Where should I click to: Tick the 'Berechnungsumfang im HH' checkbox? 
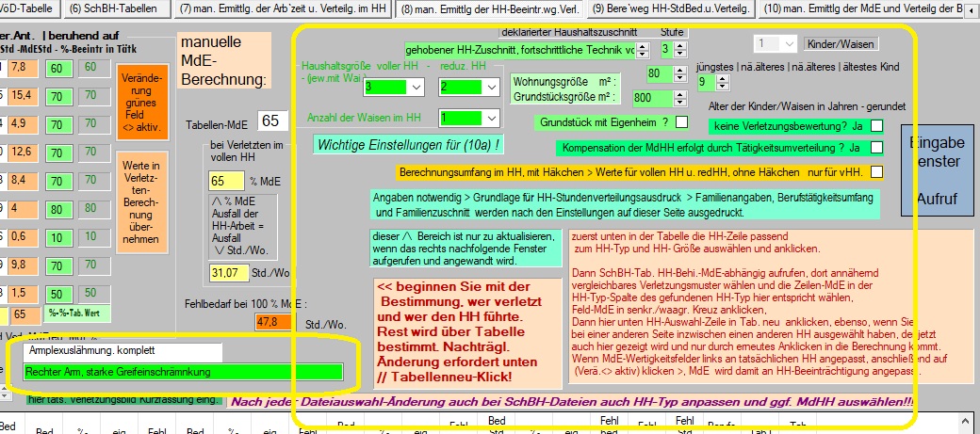877,171
